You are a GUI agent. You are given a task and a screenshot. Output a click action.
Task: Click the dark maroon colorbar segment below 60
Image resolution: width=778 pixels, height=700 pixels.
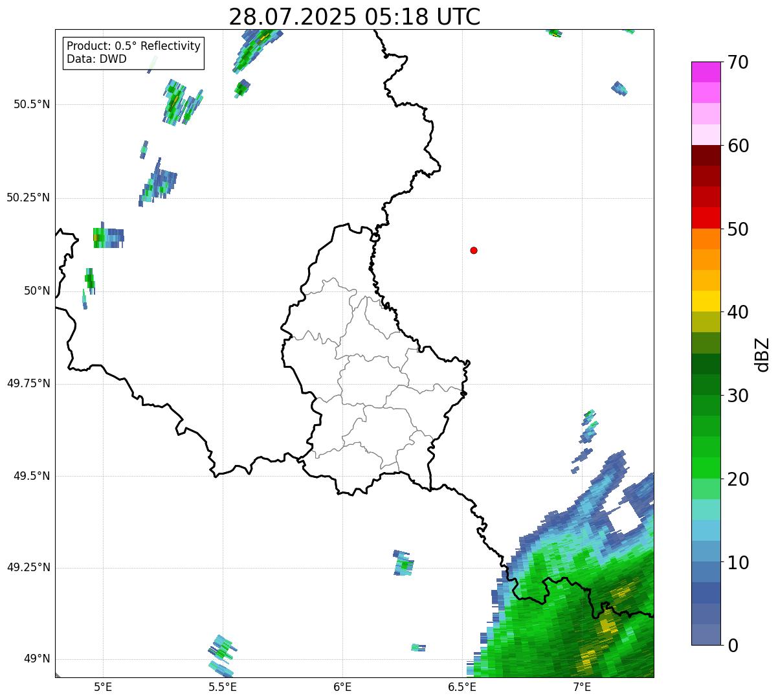(x=706, y=155)
